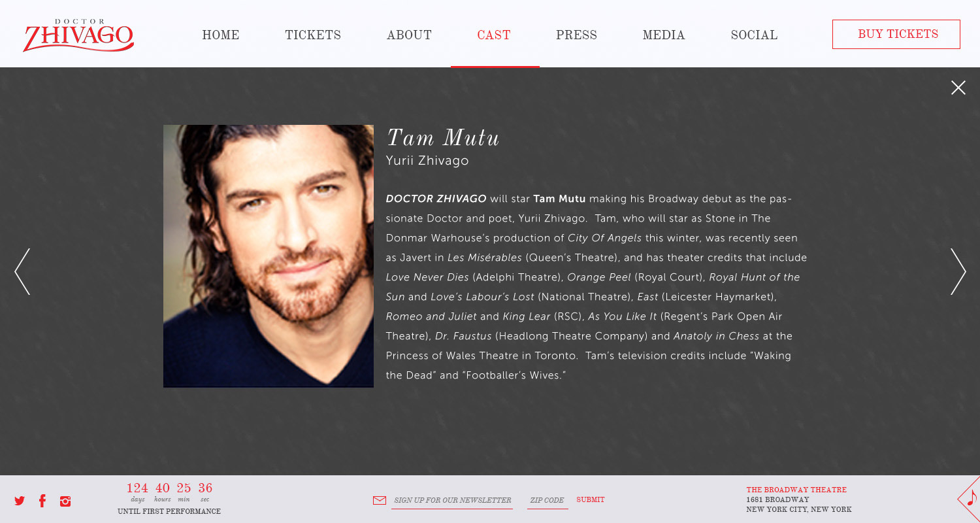Open the Press menu item
Screen dimensions: 980x523
pyautogui.click(x=576, y=35)
